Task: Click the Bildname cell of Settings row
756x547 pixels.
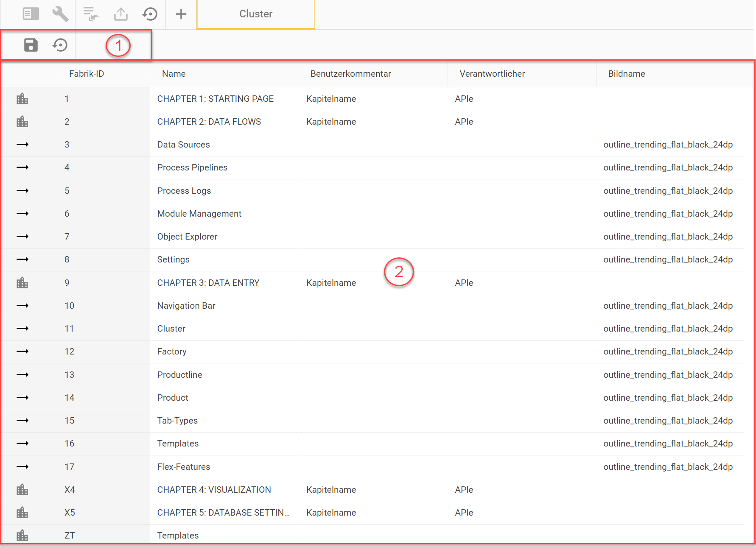Action: pyautogui.click(x=668, y=260)
